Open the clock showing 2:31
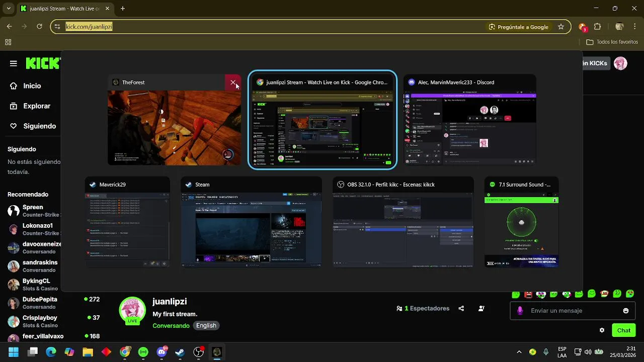Viewport: 644px width, 362px height. click(x=623, y=352)
